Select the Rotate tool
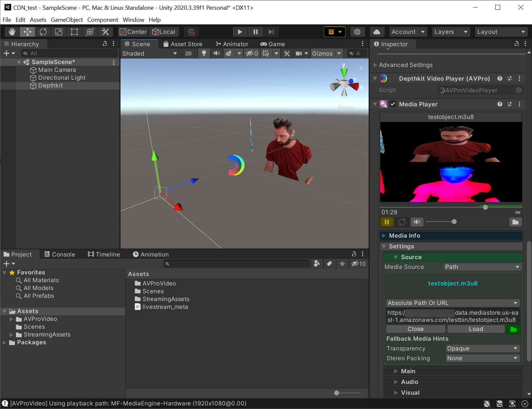The height and width of the screenshot is (409, 532). 43,32
